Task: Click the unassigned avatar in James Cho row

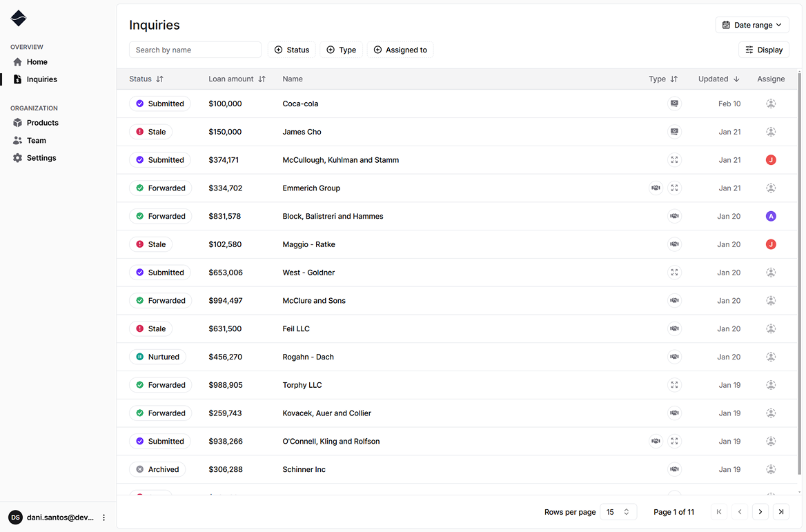Action: pyautogui.click(x=771, y=132)
